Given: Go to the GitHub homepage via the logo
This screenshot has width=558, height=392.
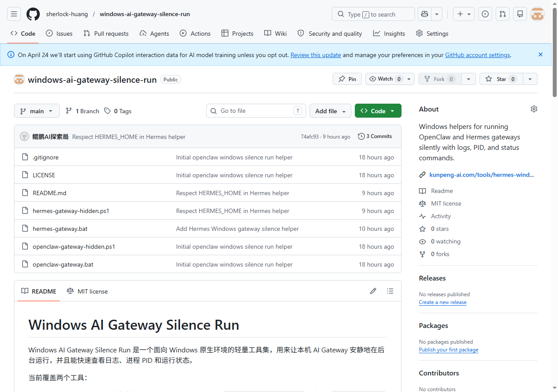Looking at the screenshot, I should pyautogui.click(x=33, y=14).
